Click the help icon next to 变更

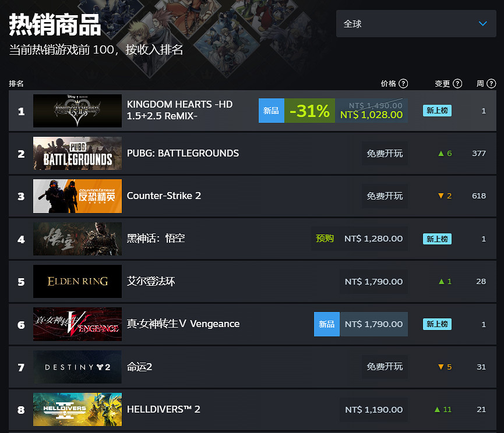pyautogui.click(x=457, y=83)
